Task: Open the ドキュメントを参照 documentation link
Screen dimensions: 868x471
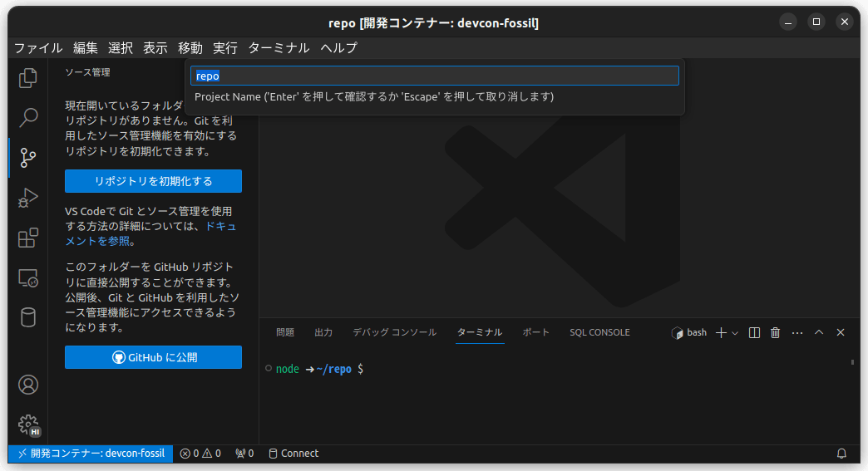Action: click(150, 233)
